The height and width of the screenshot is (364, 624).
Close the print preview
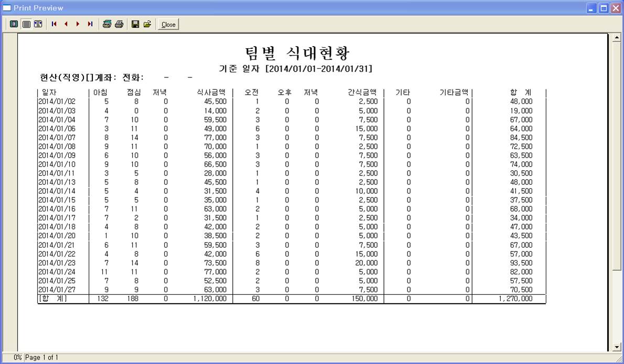(168, 24)
